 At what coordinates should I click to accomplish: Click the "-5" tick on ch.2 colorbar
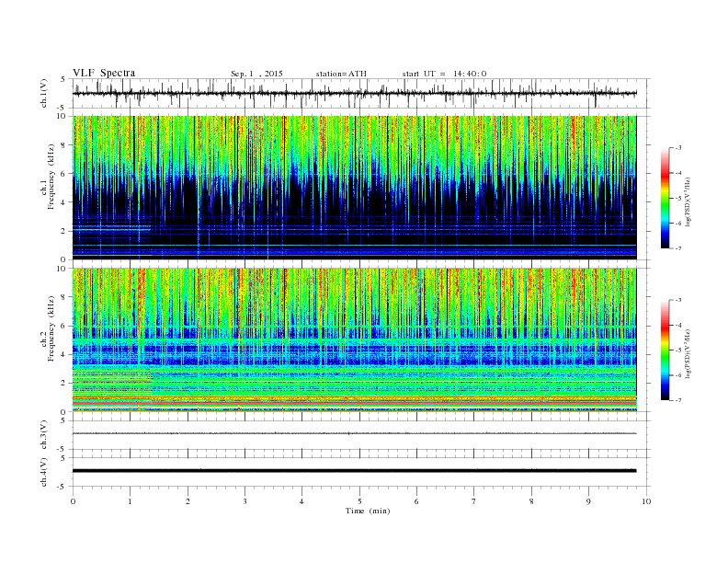[677, 350]
